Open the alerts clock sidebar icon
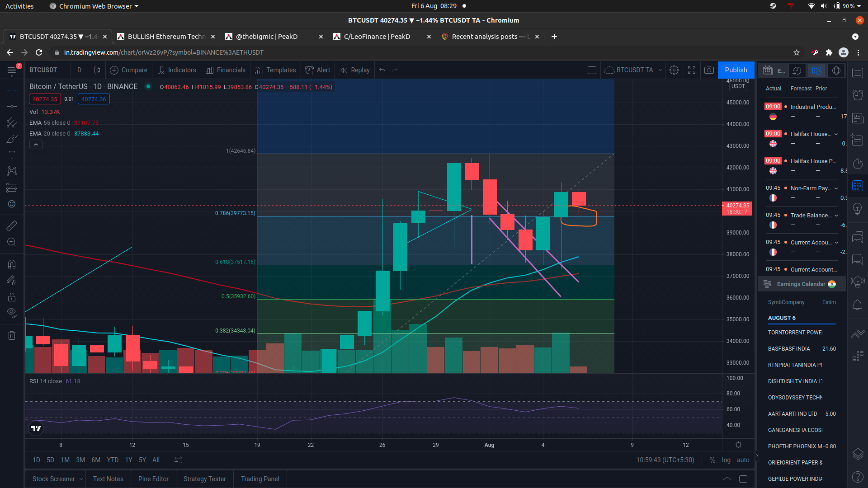The width and height of the screenshot is (868, 488). point(858,95)
